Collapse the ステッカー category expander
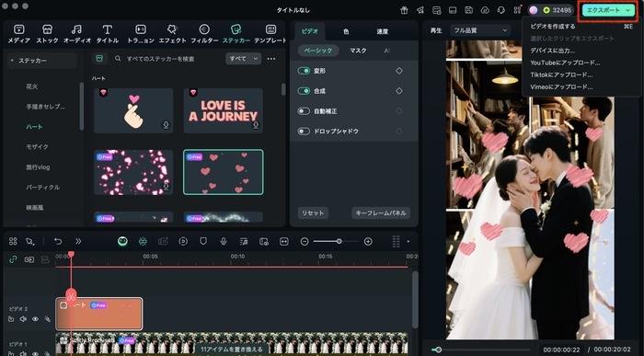The height and width of the screenshot is (356, 644). tap(12, 61)
